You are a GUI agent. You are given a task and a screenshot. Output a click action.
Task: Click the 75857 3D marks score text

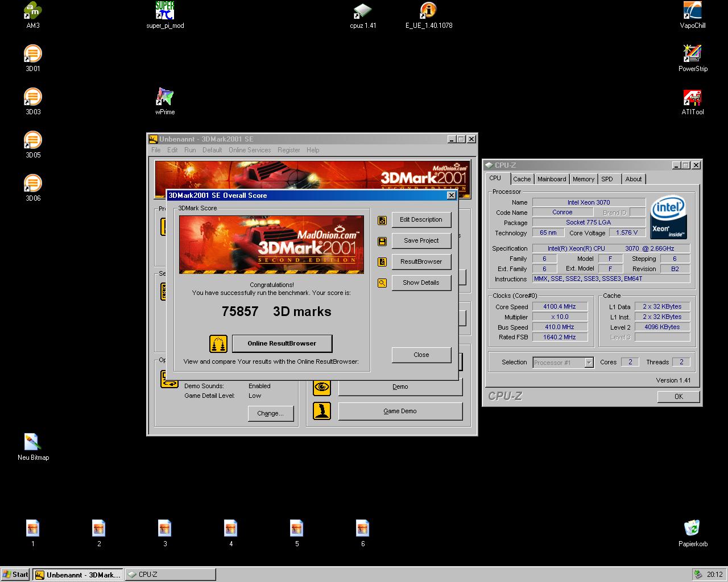click(x=276, y=311)
